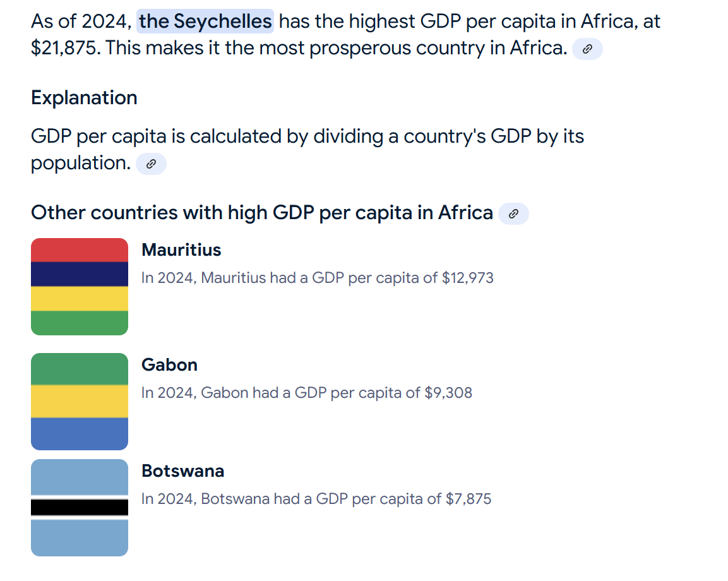Click the Mauritius flag image
Screen dimensions: 728x581
coord(80,287)
